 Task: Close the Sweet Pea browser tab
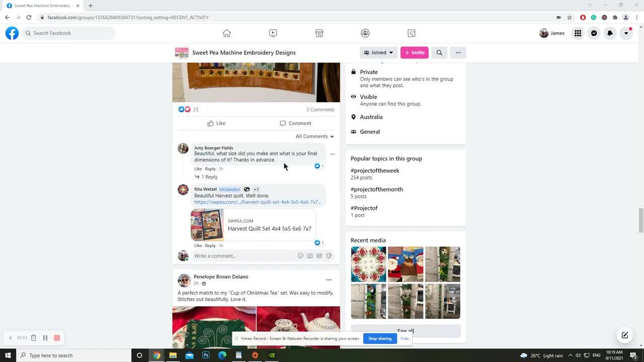pos(78,6)
